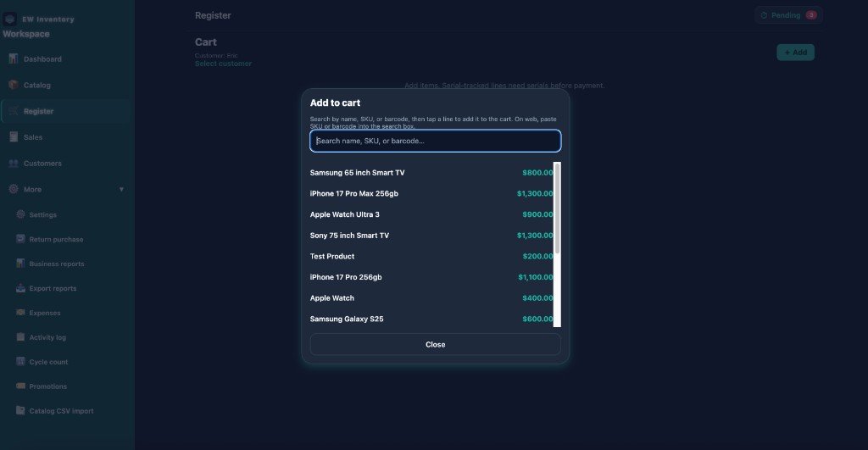Focus the product search field
Screen dimensions: 868x450
435,141
